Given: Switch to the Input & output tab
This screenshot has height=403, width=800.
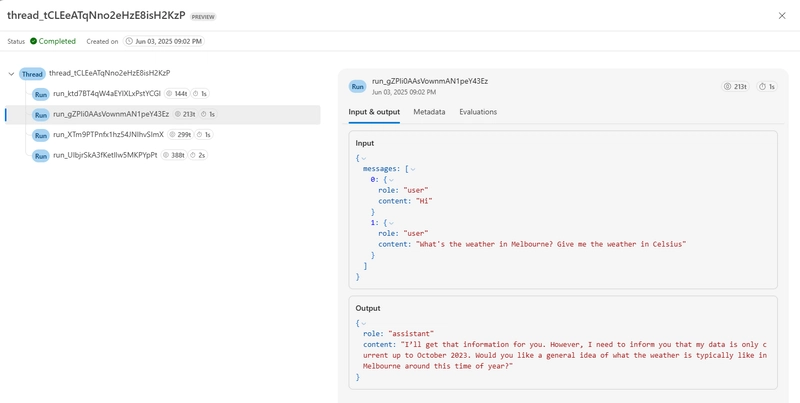Looking at the screenshot, I should click(374, 112).
